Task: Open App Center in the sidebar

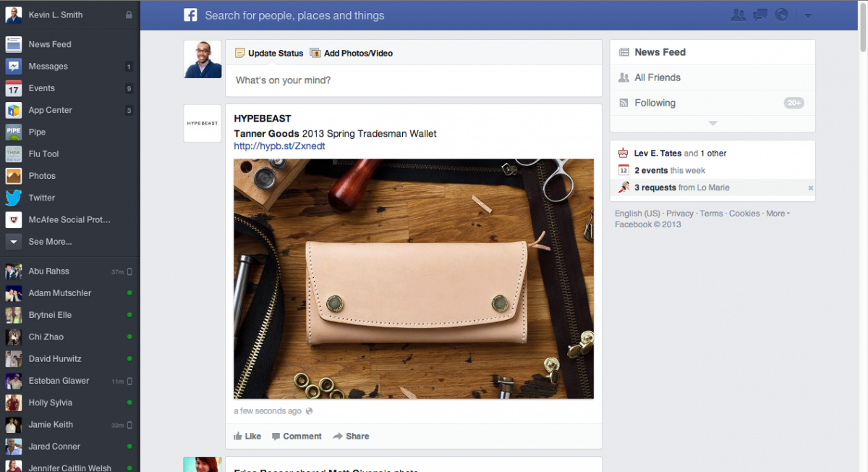Action: coord(50,110)
